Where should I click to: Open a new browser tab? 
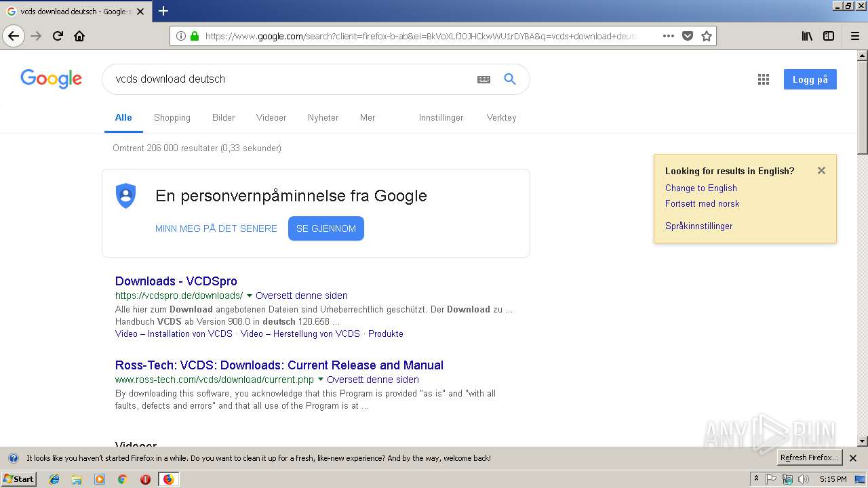(163, 11)
